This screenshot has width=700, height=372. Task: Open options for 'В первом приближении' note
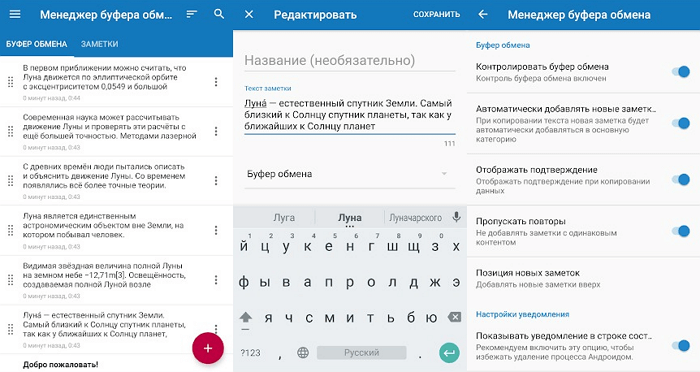(216, 82)
